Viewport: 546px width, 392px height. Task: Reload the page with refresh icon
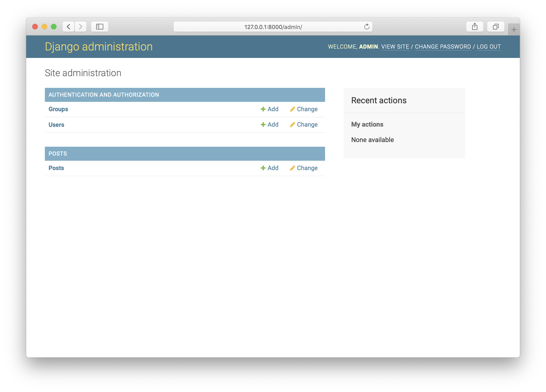click(366, 26)
